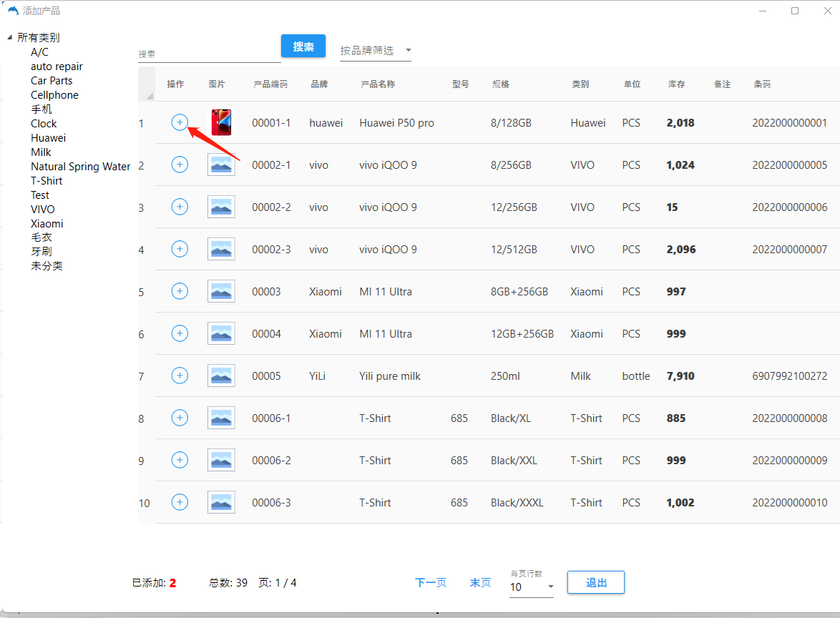Open the 按品牌筛选 brand filter dropdown
The image size is (840, 618).
[x=375, y=50]
